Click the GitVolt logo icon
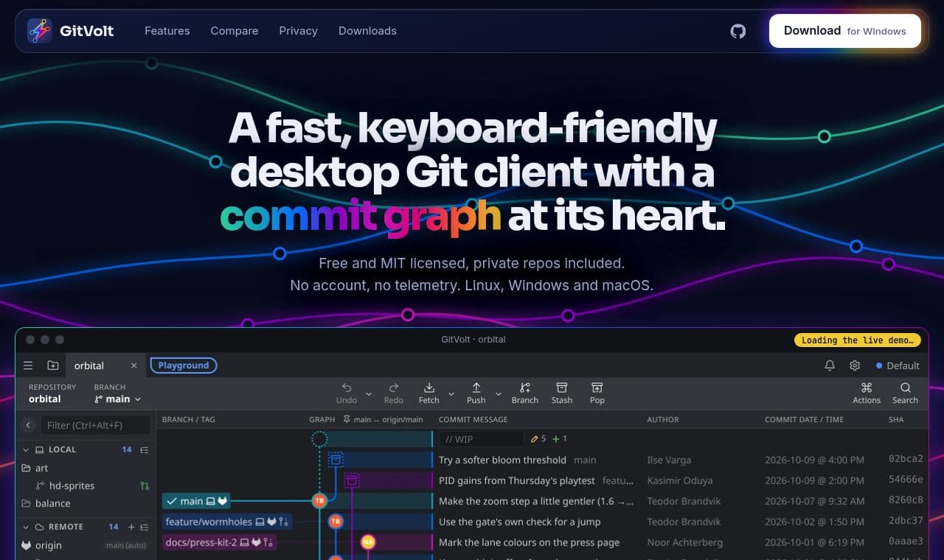This screenshot has height=560, width=944. pos(40,31)
